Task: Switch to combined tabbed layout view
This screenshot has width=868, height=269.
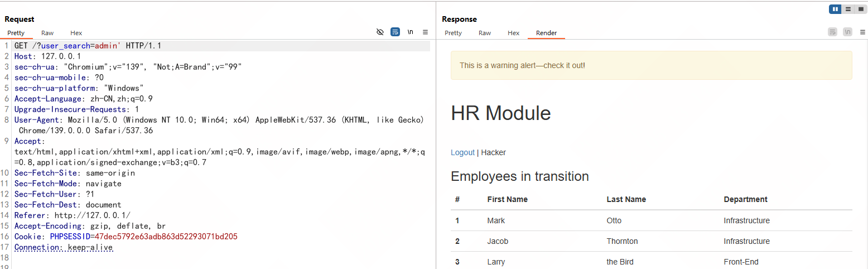Action: [860, 9]
